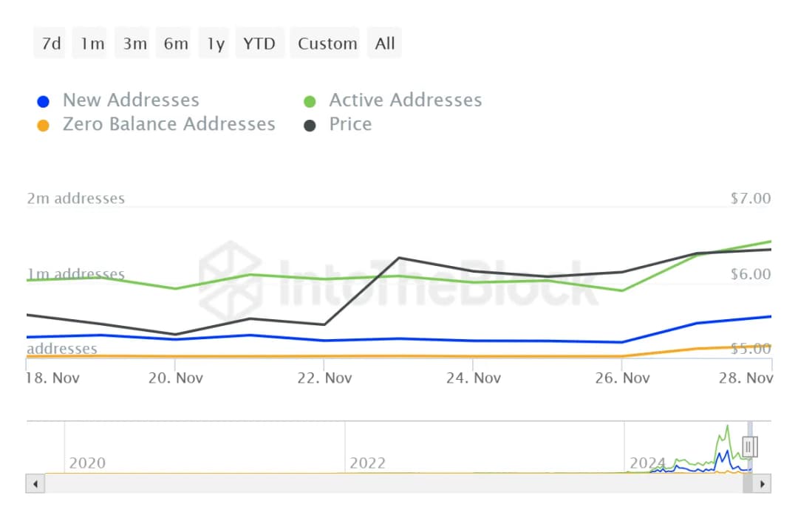Click scrollbar right arrow
This screenshot has width=798, height=532.
point(762,484)
